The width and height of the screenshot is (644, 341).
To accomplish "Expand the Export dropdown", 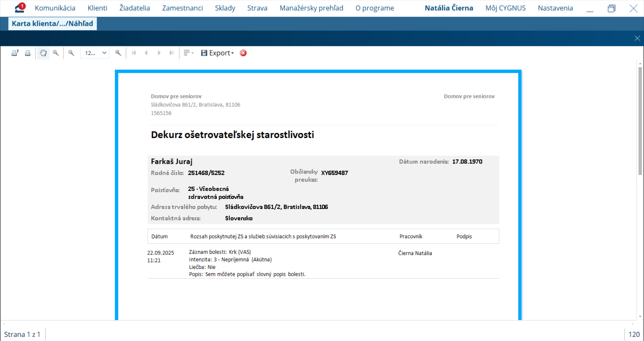I will pyautogui.click(x=217, y=53).
